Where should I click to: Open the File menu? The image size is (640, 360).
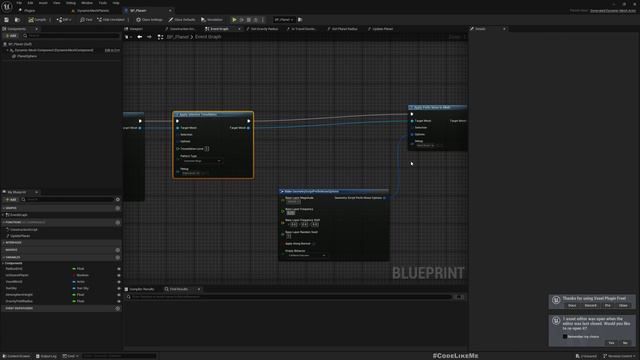click(x=19, y=3)
